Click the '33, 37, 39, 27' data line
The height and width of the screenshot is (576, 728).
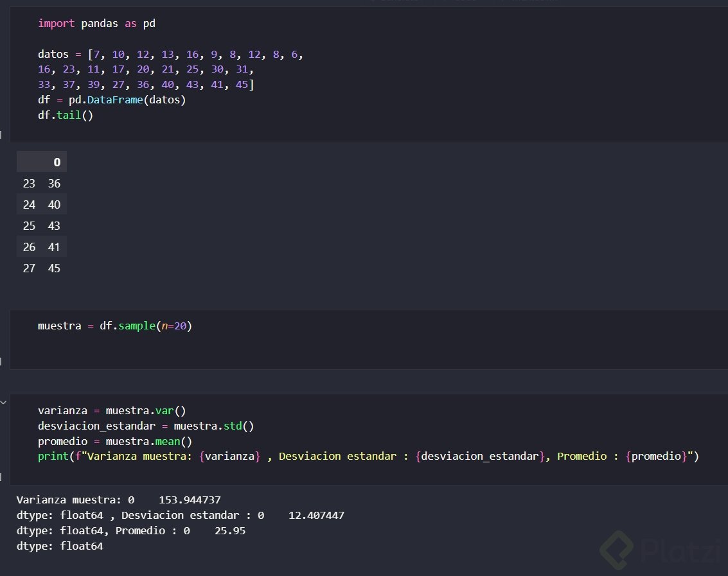[146, 85]
